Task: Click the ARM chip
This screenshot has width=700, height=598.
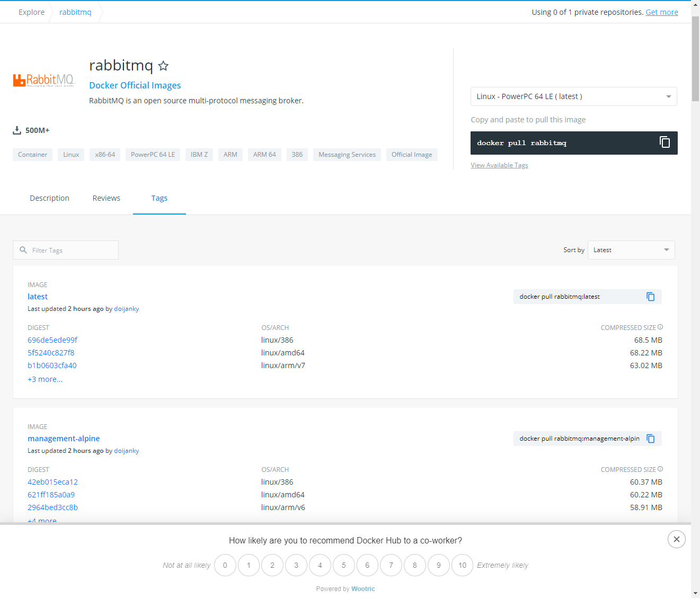Action: click(x=231, y=155)
